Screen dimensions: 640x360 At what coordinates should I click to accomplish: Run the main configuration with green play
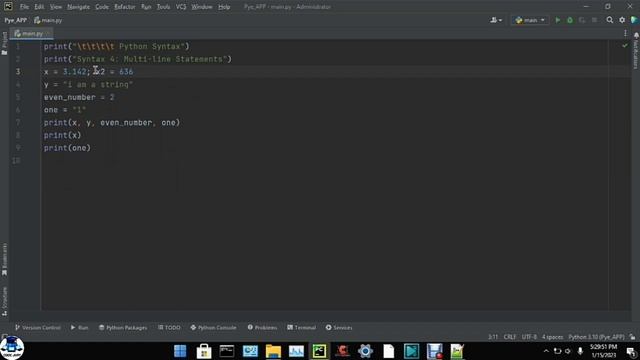pos(558,20)
